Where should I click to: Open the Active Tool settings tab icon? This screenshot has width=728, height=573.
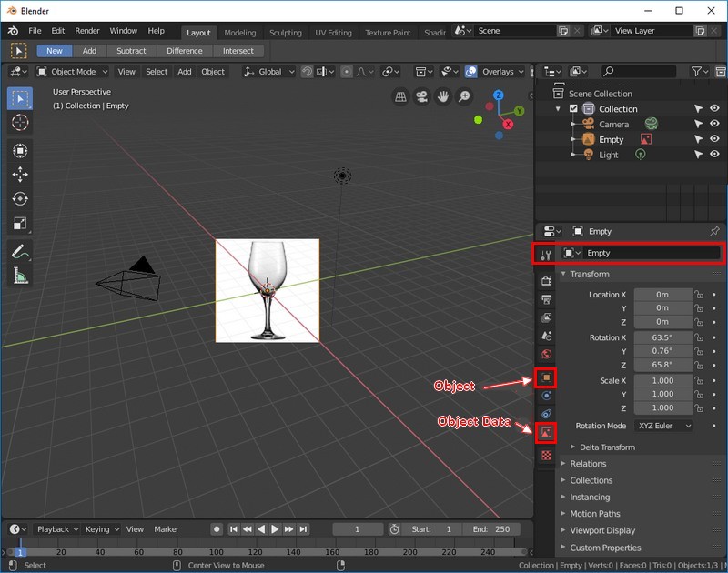(546, 255)
